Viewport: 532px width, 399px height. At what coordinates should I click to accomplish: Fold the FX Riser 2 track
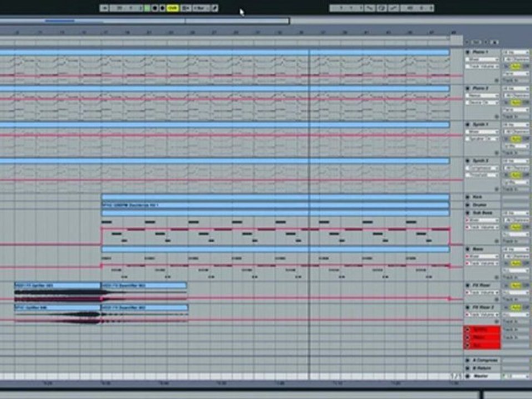tap(468, 308)
